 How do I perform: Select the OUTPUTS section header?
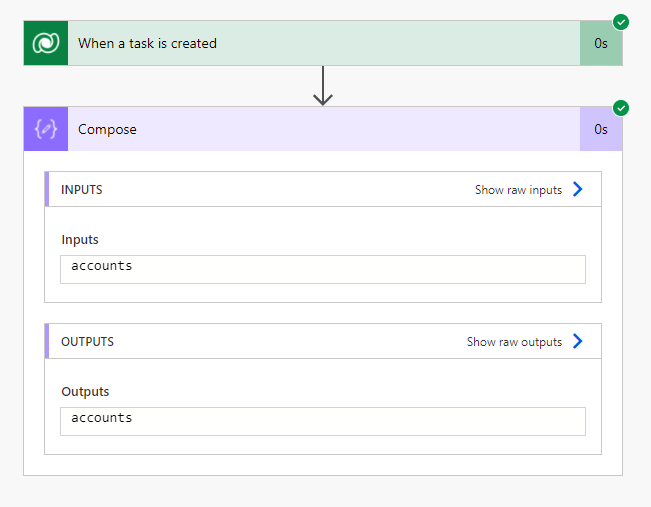[x=88, y=342]
